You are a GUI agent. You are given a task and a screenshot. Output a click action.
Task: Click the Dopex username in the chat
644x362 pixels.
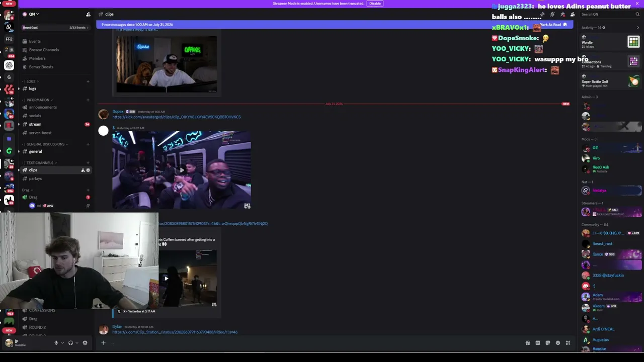pos(118,112)
